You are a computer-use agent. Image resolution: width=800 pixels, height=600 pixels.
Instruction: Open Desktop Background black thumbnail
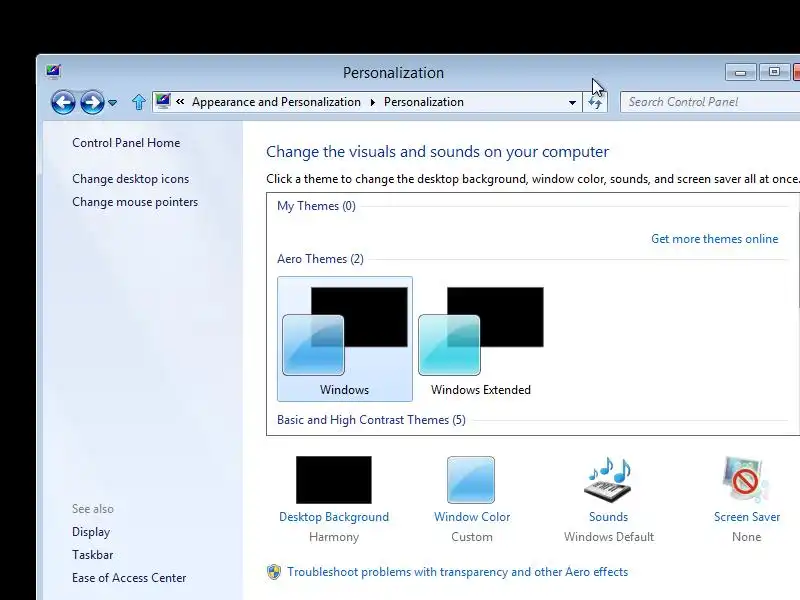334,480
